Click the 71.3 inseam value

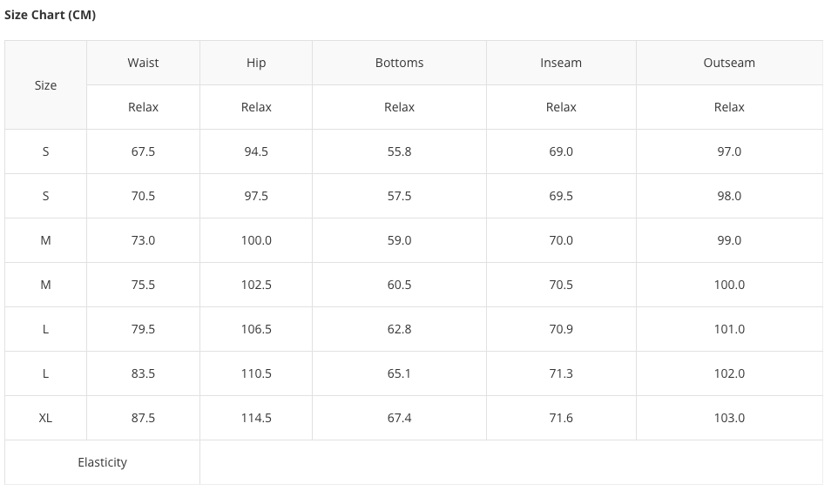click(561, 373)
